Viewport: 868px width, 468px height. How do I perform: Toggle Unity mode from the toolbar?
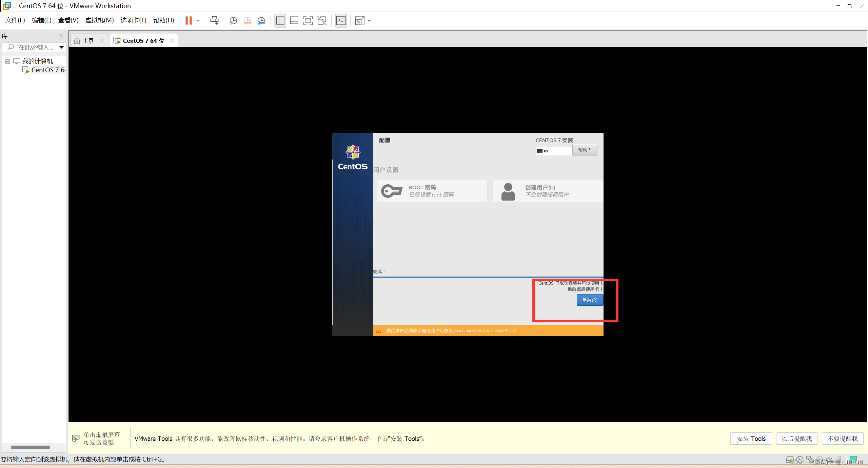[x=322, y=20]
